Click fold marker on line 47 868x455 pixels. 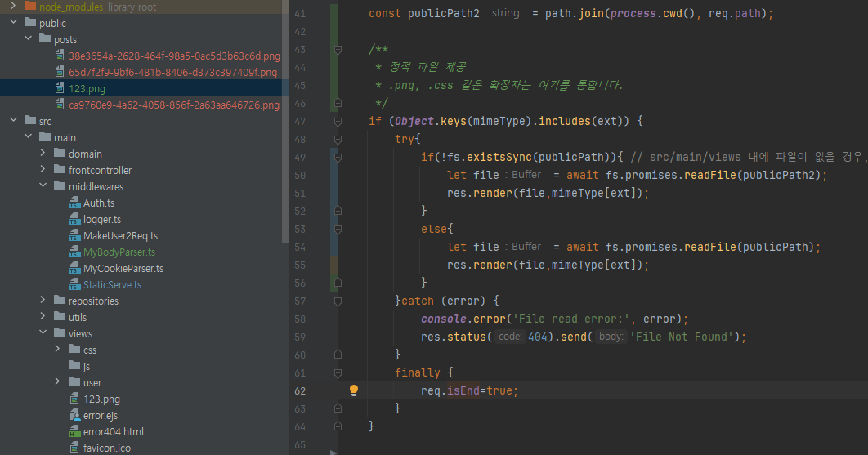[338, 121]
